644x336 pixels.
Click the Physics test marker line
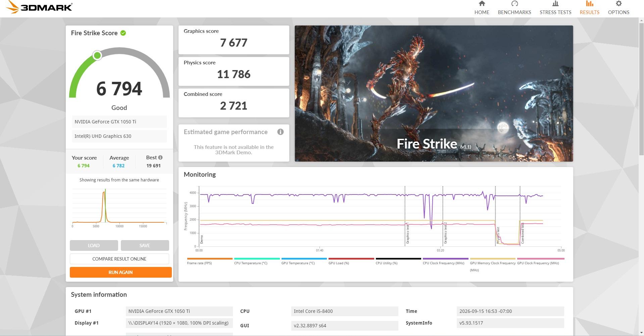(495, 216)
